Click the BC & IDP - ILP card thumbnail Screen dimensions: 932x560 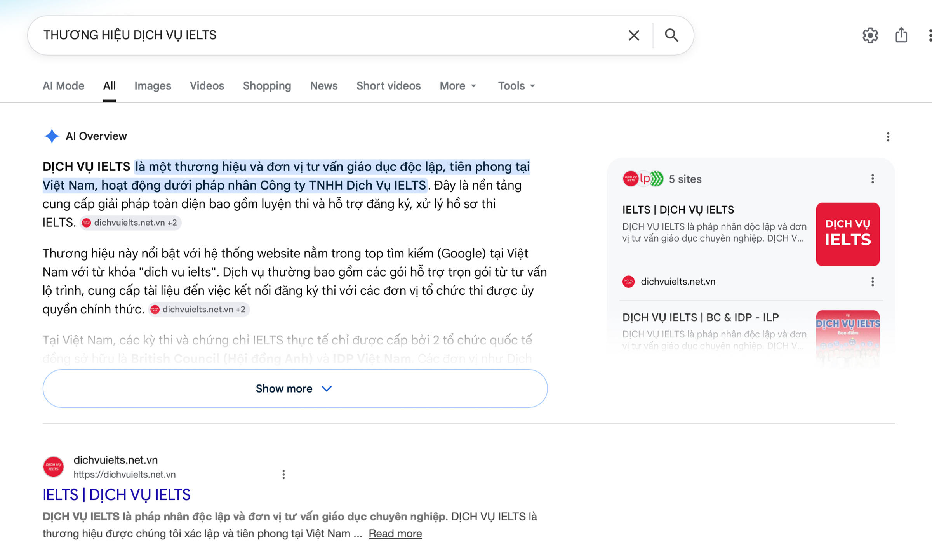tap(848, 338)
